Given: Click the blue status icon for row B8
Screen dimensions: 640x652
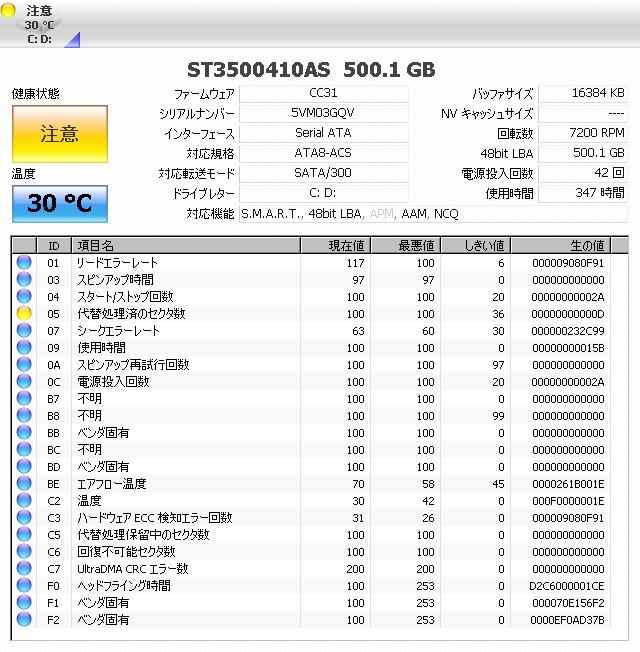Looking at the screenshot, I should click(24, 415).
